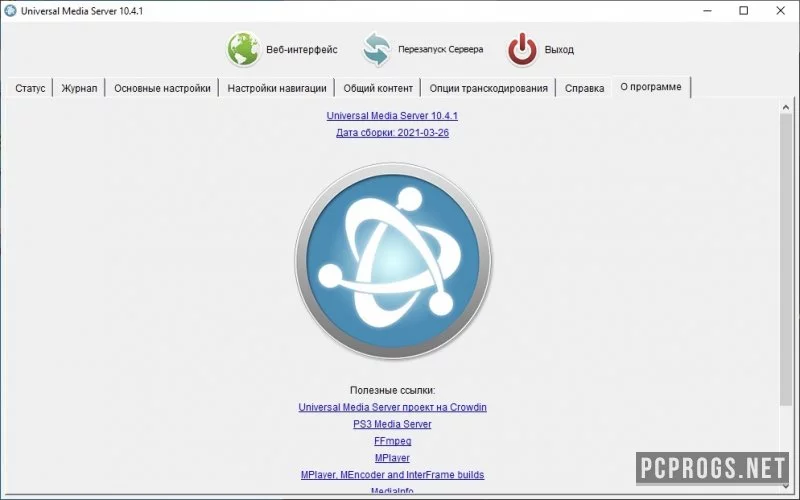
Task: Follow the PS3 Media Server link
Action: [392, 424]
